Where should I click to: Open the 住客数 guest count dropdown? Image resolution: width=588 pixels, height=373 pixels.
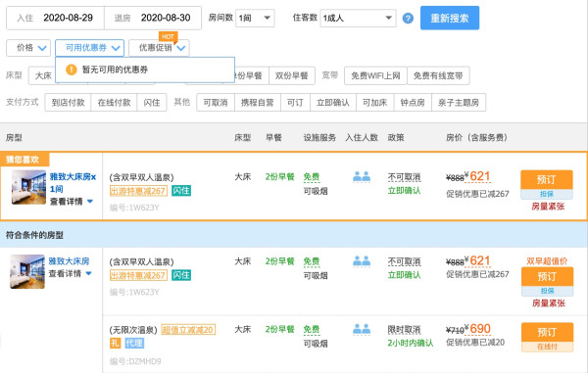(358, 18)
